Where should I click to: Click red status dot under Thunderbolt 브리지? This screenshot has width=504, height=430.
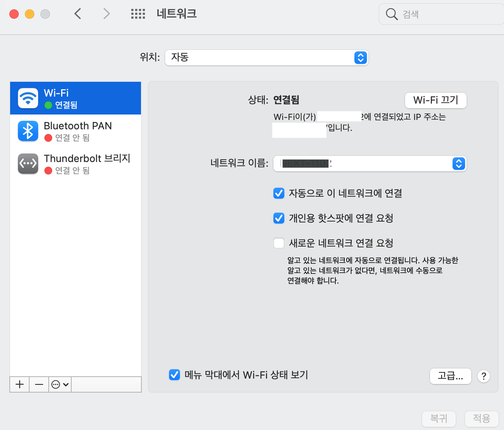click(48, 171)
